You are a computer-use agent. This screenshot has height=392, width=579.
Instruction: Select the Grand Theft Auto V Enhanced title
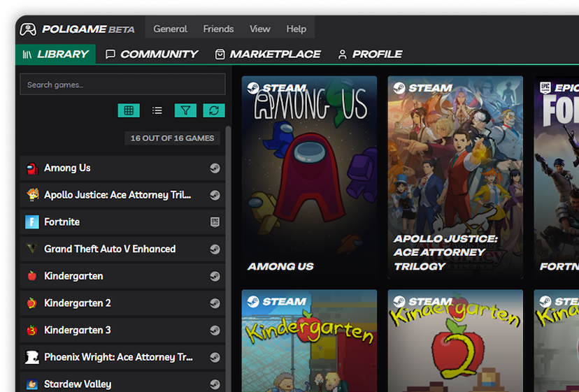(110, 249)
